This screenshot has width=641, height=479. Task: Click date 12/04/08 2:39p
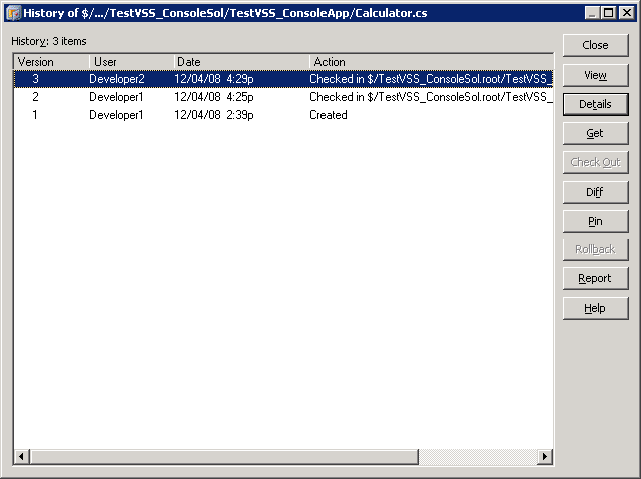(214, 115)
